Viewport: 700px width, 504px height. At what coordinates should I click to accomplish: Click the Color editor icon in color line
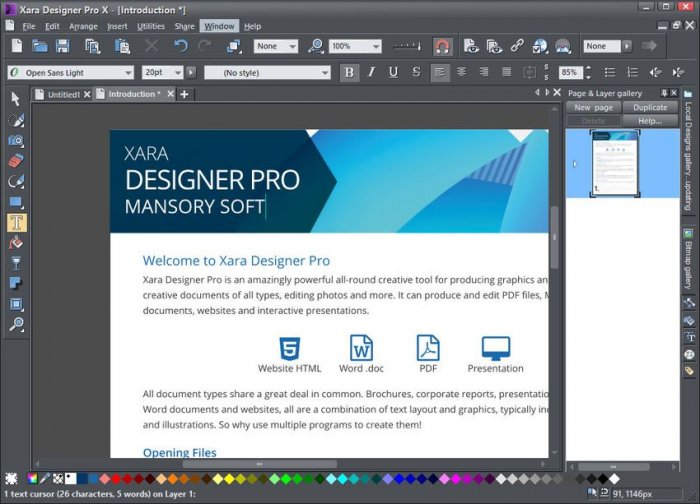[x=32, y=479]
